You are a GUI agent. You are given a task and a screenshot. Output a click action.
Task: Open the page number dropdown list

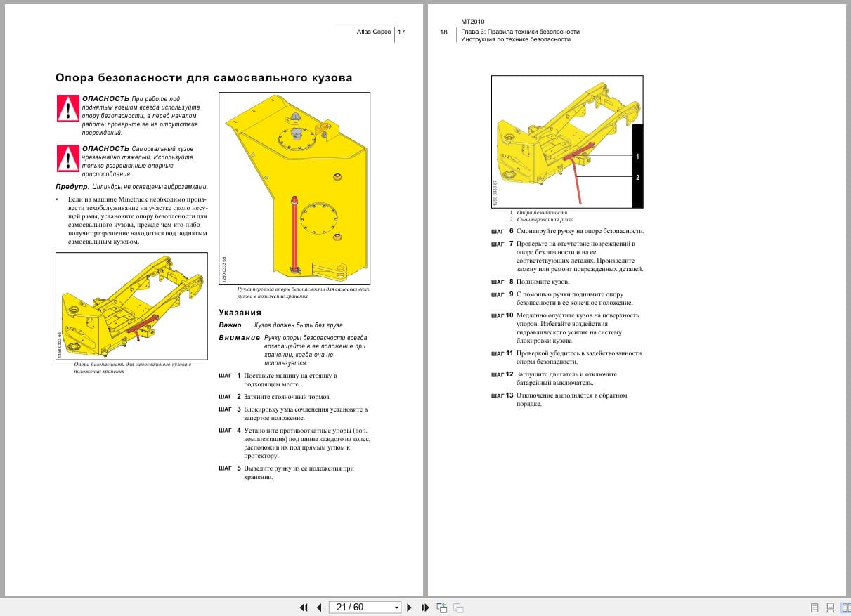click(396, 607)
